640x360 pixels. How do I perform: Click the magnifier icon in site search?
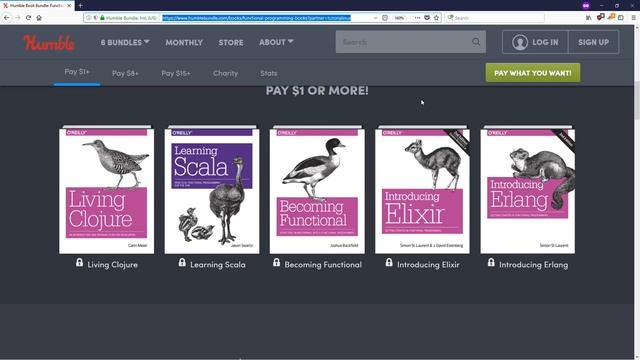(476, 42)
